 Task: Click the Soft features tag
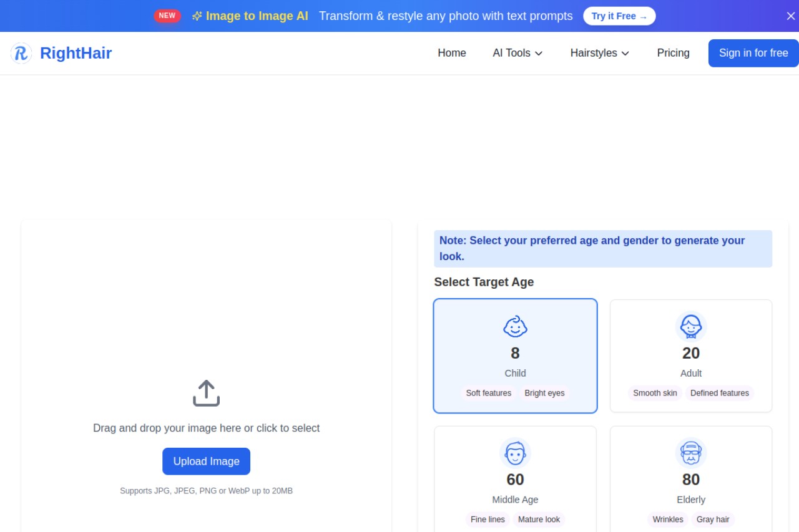(488, 393)
